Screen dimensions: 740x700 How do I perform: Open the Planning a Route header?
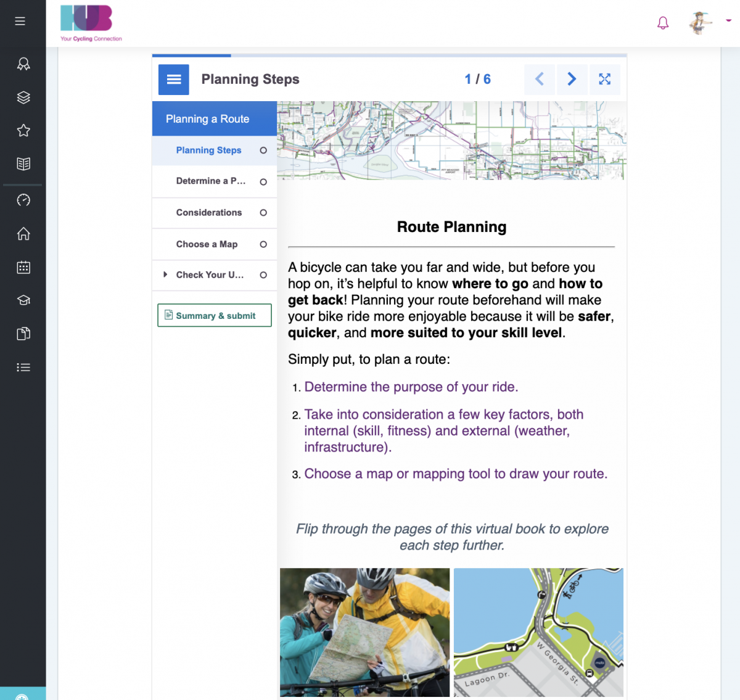click(x=208, y=119)
